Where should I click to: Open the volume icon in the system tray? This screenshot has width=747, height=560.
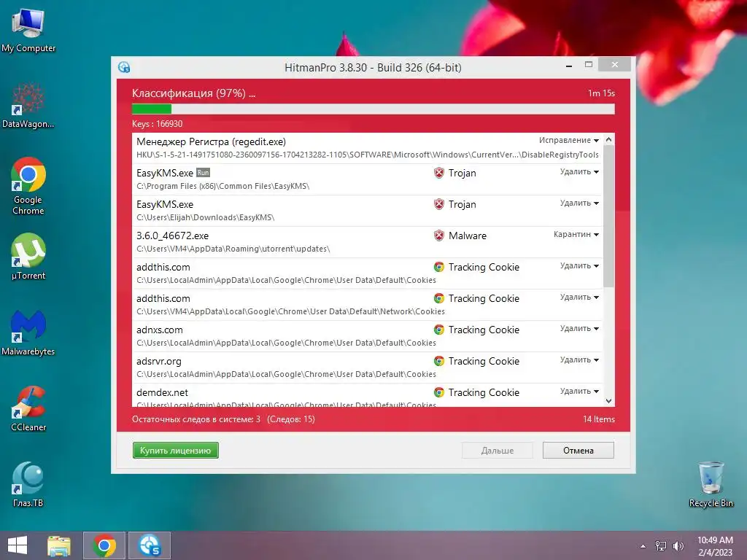tap(678, 546)
